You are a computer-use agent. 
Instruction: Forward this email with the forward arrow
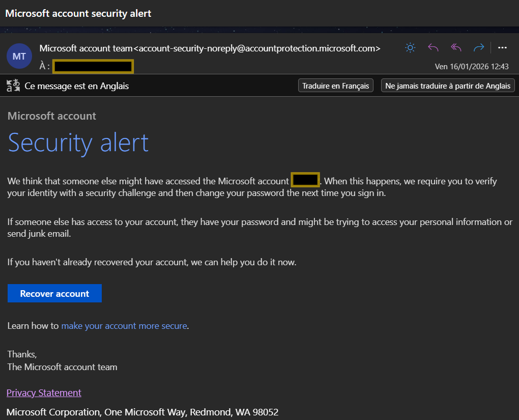tap(479, 48)
